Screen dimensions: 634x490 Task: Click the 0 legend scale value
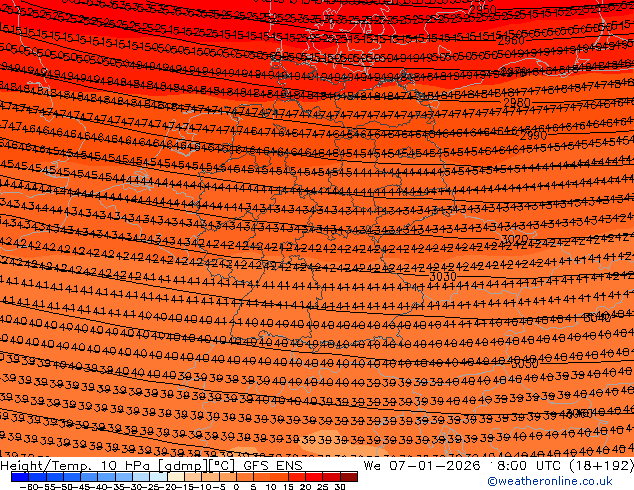[237, 486]
